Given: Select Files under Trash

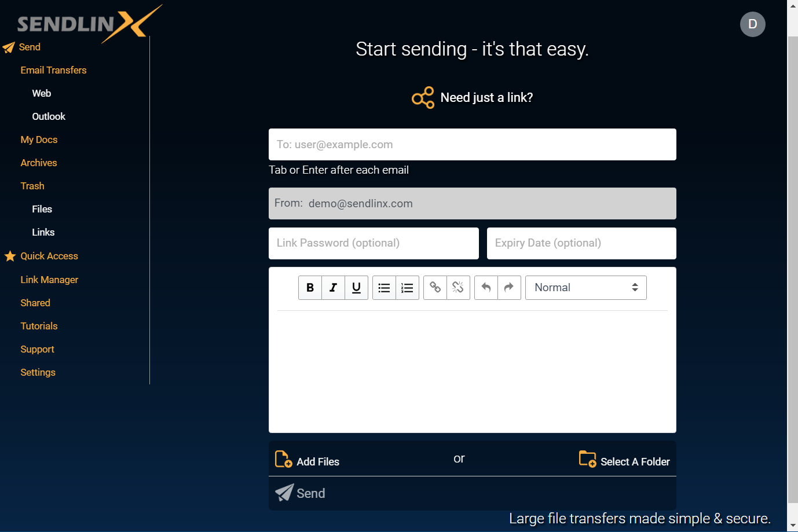Looking at the screenshot, I should point(42,210).
